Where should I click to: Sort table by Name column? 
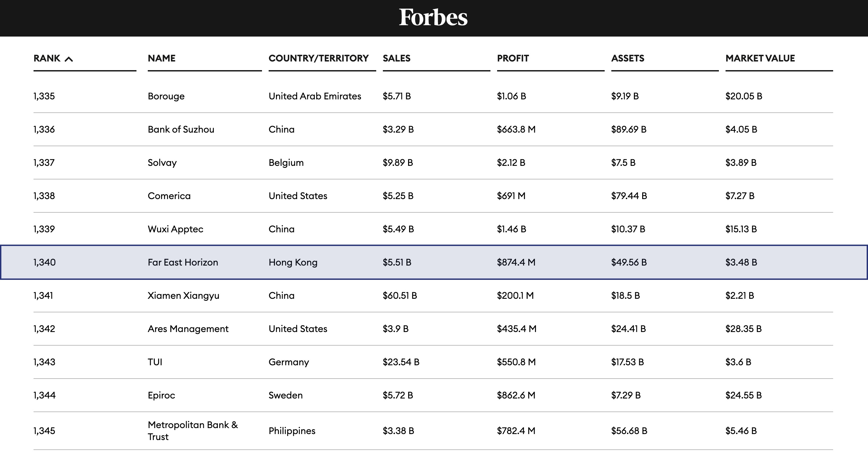coord(161,58)
